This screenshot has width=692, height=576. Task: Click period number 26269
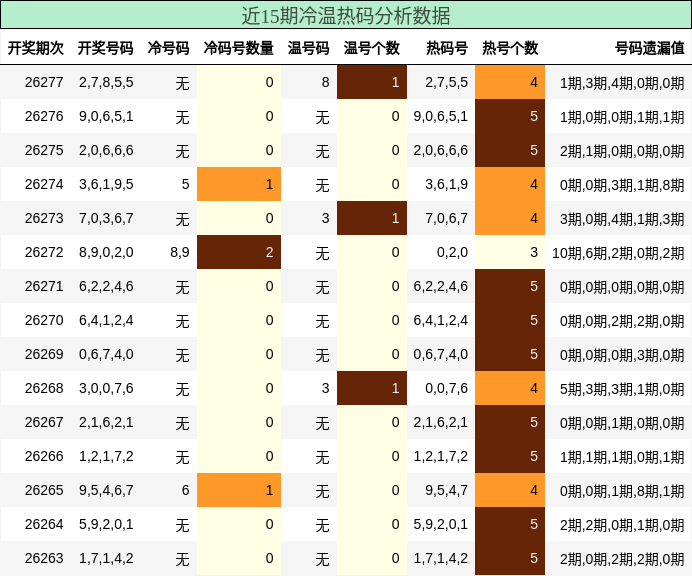(x=44, y=354)
